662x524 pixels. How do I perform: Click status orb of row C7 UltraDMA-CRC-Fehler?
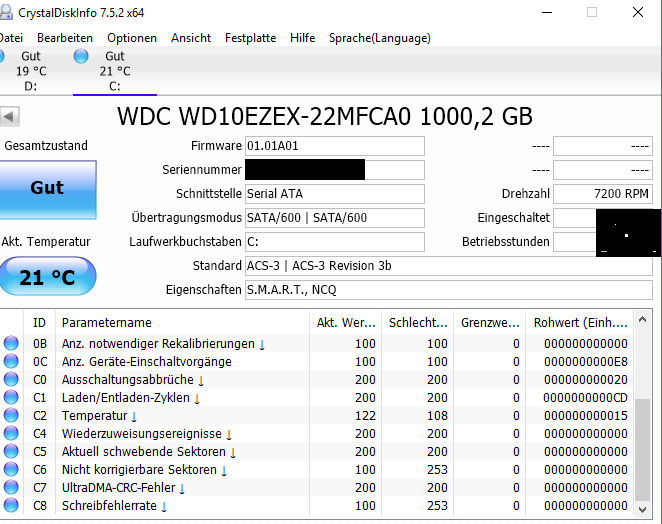[11, 487]
